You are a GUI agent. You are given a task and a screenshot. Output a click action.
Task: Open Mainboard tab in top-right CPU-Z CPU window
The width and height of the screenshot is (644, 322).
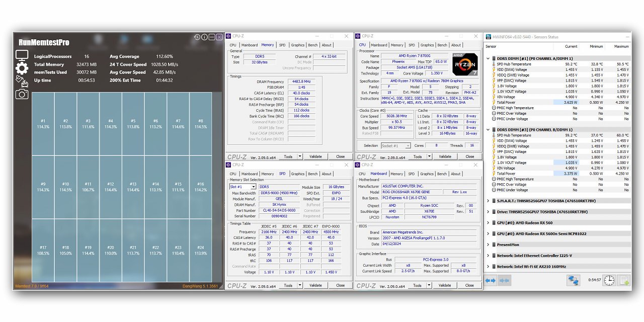379,45
